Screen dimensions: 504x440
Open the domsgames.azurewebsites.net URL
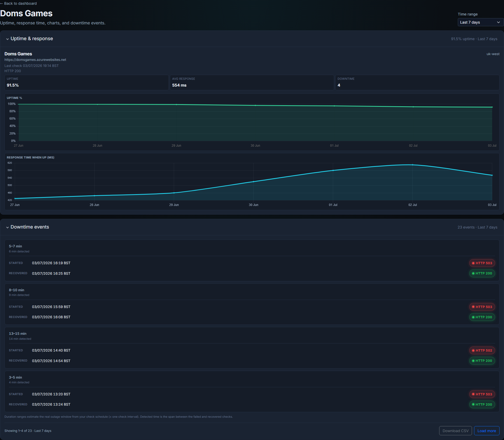(35, 60)
